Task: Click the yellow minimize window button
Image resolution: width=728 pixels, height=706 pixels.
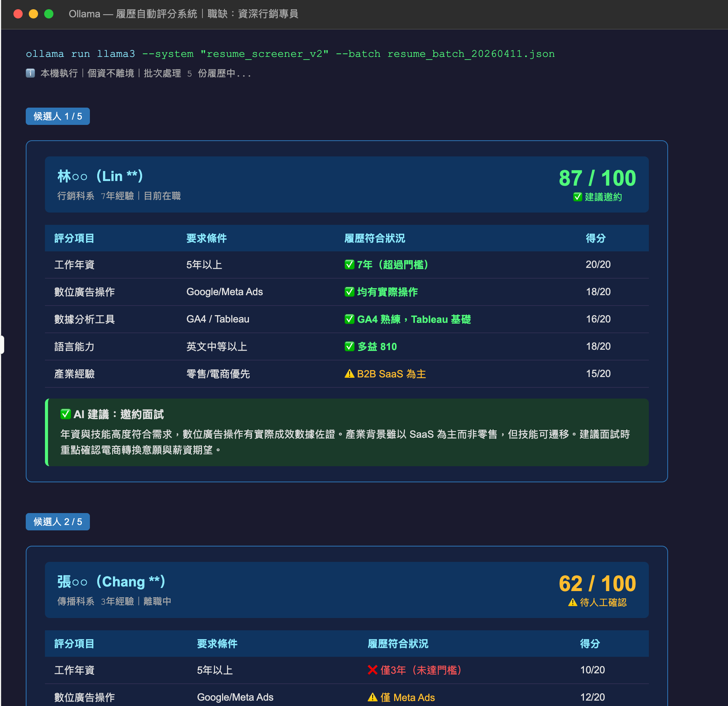Action: coord(33,14)
